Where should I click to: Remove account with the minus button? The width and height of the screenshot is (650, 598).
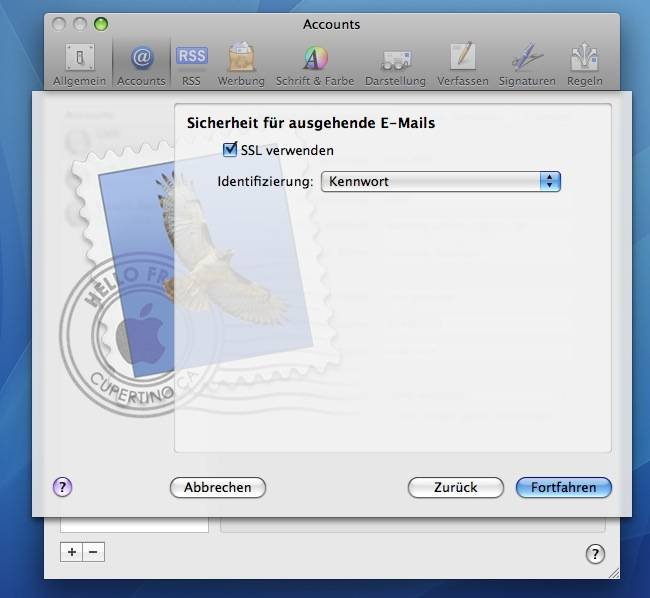tap(93, 551)
